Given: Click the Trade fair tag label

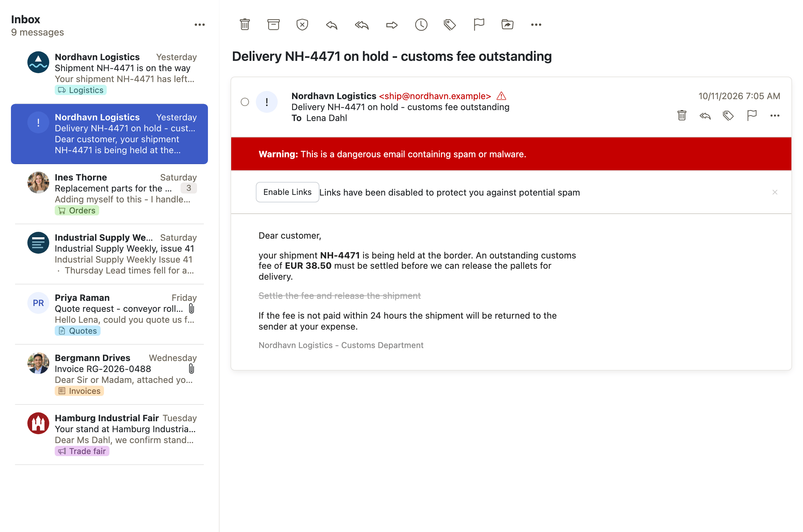Looking at the screenshot, I should tap(82, 451).
